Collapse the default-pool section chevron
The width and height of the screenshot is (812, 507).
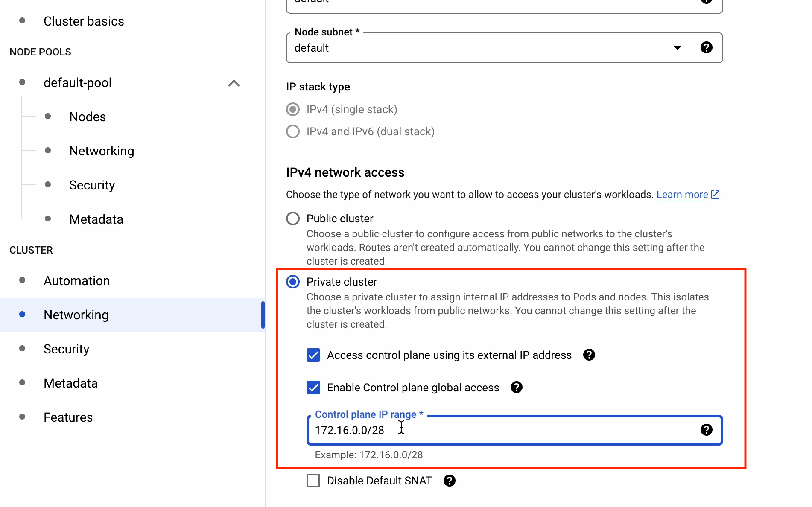point(234,83)
